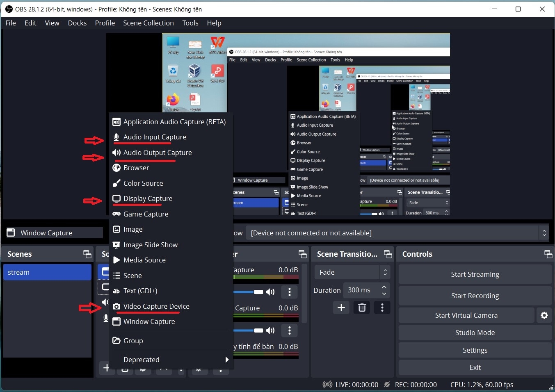Screen dimensions: 555x392
Task: Toggle Studio Mode
Action: coord(475,333)
